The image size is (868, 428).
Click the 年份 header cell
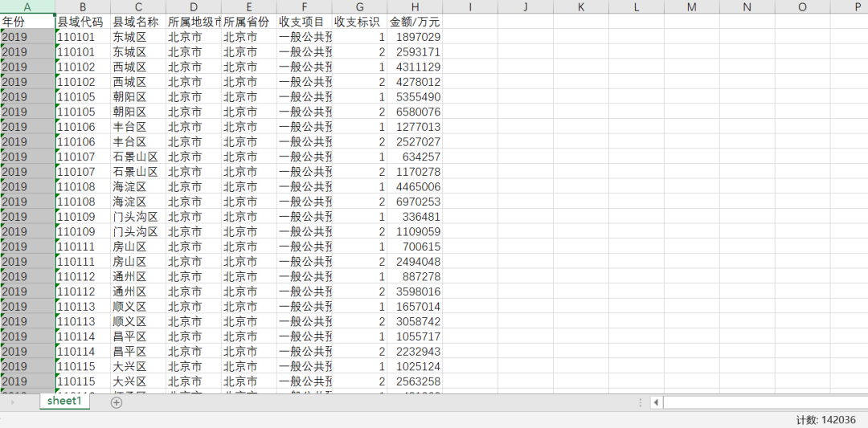(x=27, y=22)
